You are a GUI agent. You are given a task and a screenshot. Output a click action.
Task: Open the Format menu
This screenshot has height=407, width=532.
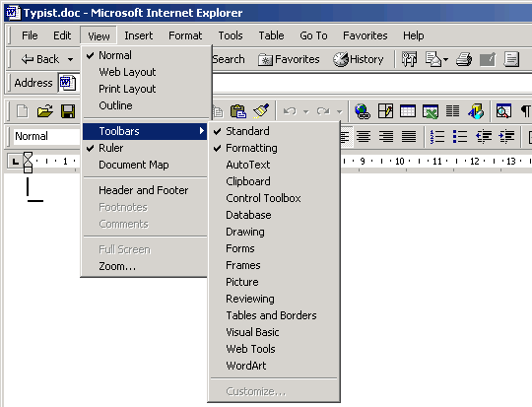(185, 35)
